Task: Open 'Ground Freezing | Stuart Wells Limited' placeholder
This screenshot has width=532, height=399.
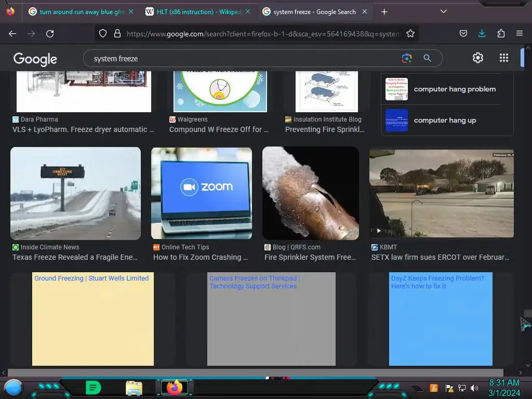Action: [x=92, y=319]
